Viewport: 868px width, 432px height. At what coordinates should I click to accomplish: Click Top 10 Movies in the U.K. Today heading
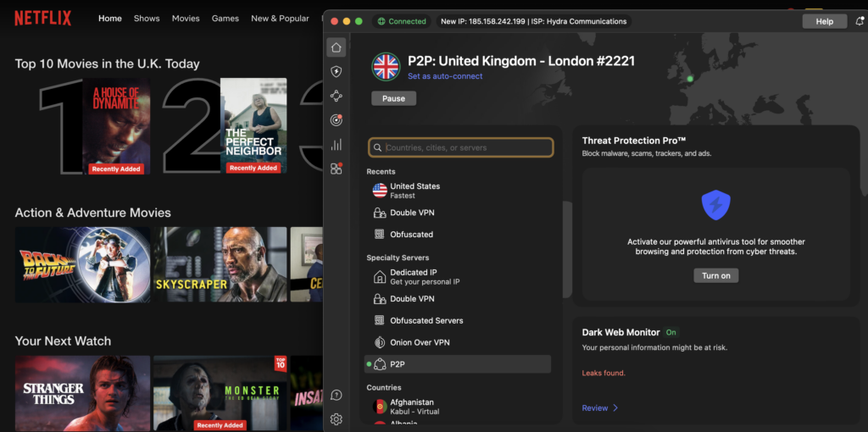click(x=108, y=64)
